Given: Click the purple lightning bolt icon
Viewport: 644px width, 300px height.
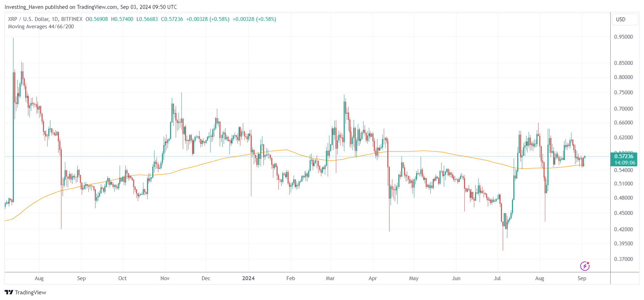Looking at the screenshot, I should (585, 266).
